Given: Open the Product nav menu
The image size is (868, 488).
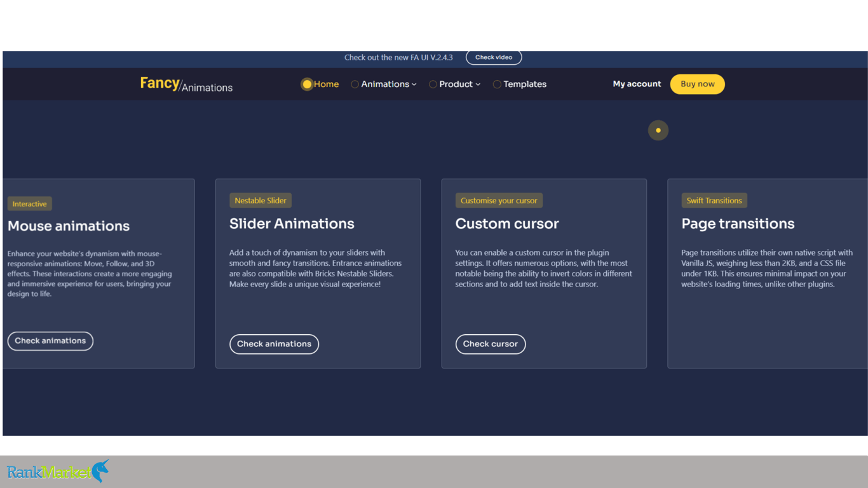Looking at the screenshot, I should [456, 84].
